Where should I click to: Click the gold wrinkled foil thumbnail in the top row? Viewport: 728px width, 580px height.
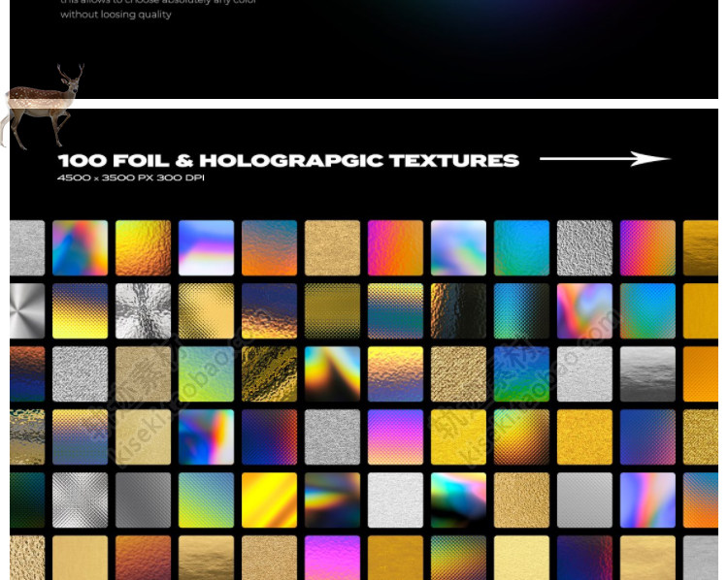pyautogui.click(x=143, y=247)
